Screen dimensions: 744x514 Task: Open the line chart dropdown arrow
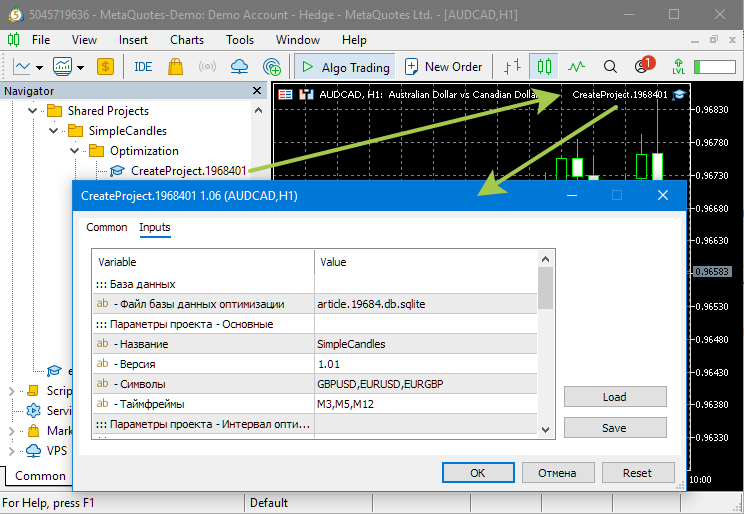(39, 68)
